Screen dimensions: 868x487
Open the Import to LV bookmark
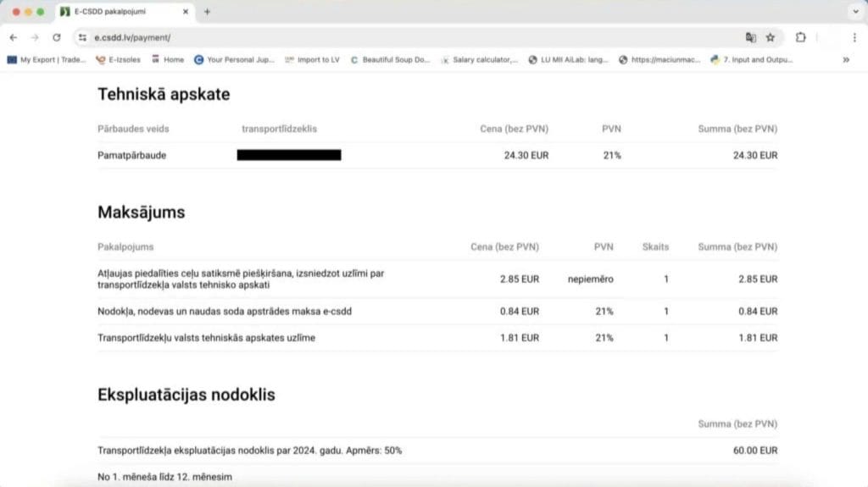(312, 60)
